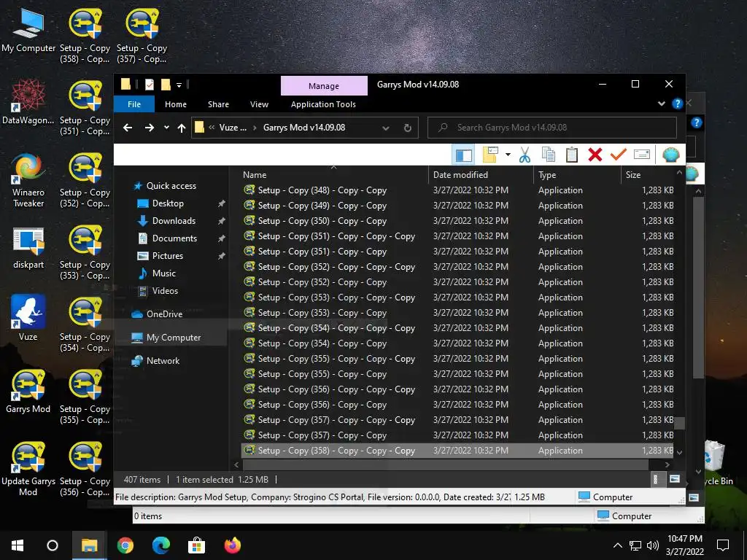This screenshot has height=560, width=747.
Task: Open Explorer Help question mark icon
Action: [x=677, y=104]
